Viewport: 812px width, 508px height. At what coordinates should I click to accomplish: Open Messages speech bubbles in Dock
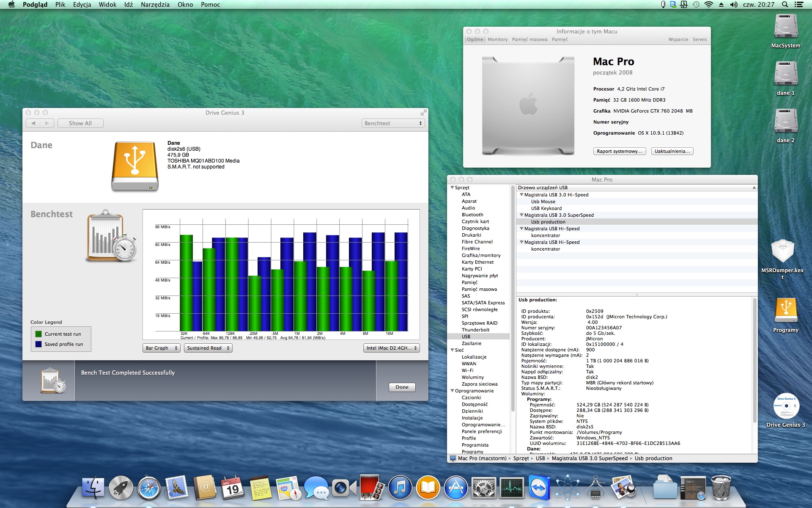[316, 488]
